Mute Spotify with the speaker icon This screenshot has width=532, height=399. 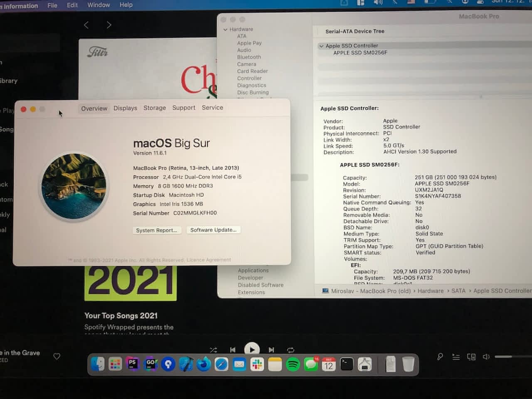486,357
